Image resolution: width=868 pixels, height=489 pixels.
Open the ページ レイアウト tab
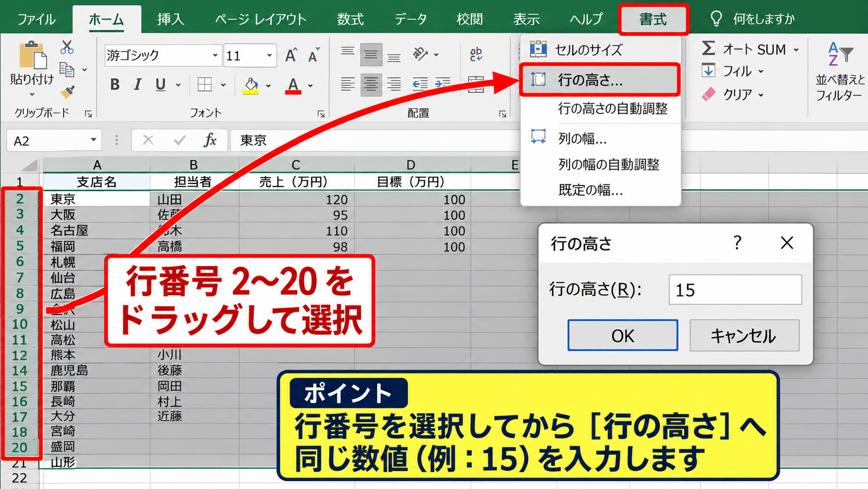point(261,19)
